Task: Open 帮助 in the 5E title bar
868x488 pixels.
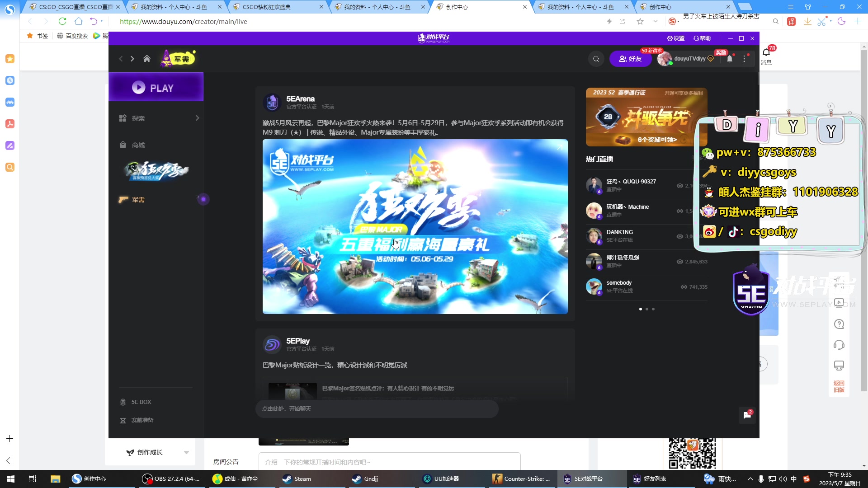Action: [x=702, y=38]
